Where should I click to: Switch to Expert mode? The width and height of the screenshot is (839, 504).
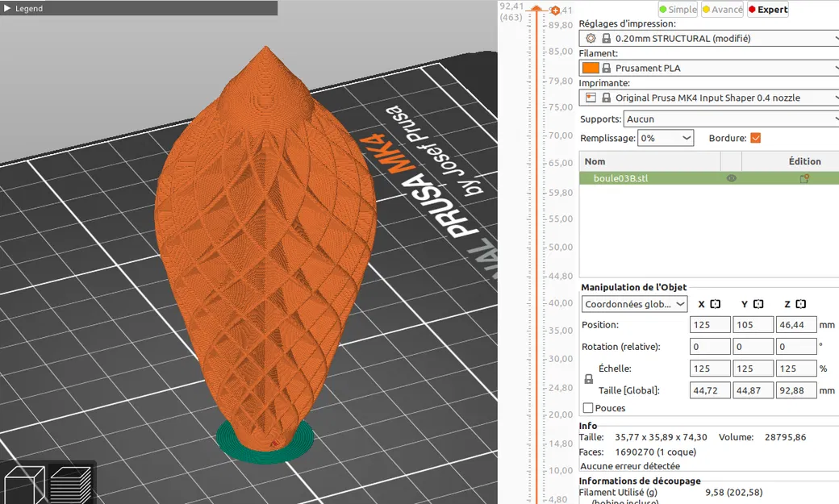pyautogui.click(x=768, y=9)
